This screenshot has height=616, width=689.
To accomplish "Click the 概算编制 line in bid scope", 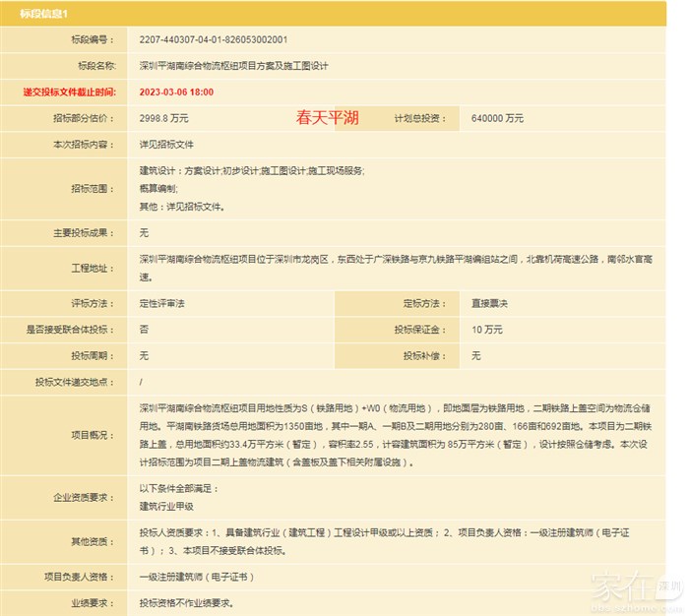I will (x=158, y=188).
